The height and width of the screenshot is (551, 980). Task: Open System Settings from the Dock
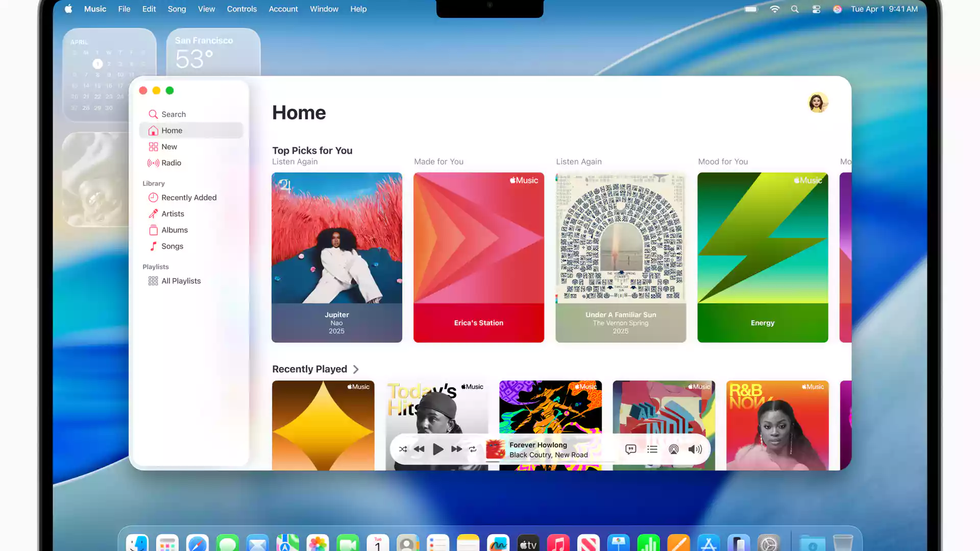769,543
